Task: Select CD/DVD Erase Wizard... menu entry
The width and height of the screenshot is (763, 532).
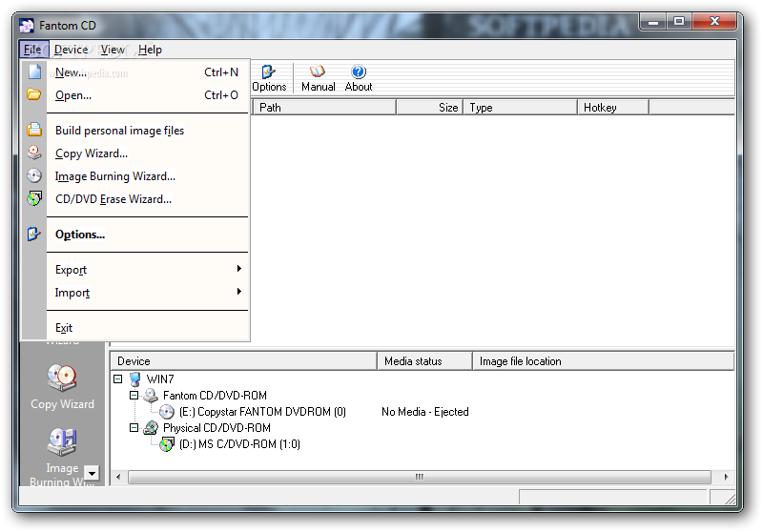Action: pyautogui.click(x=148, y=199)
